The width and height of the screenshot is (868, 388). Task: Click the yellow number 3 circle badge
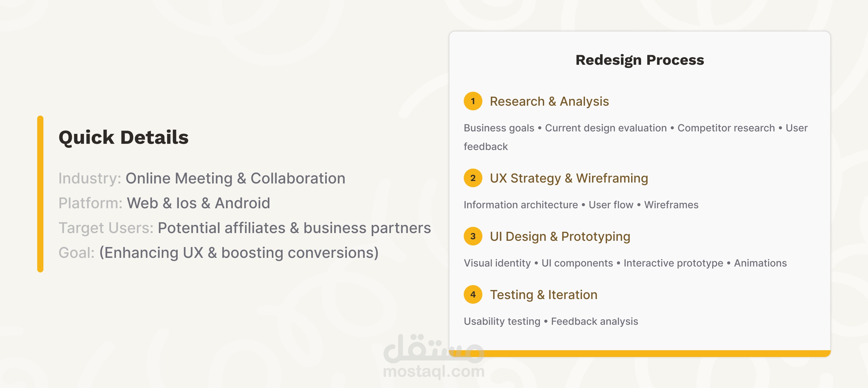coord(473,236)
